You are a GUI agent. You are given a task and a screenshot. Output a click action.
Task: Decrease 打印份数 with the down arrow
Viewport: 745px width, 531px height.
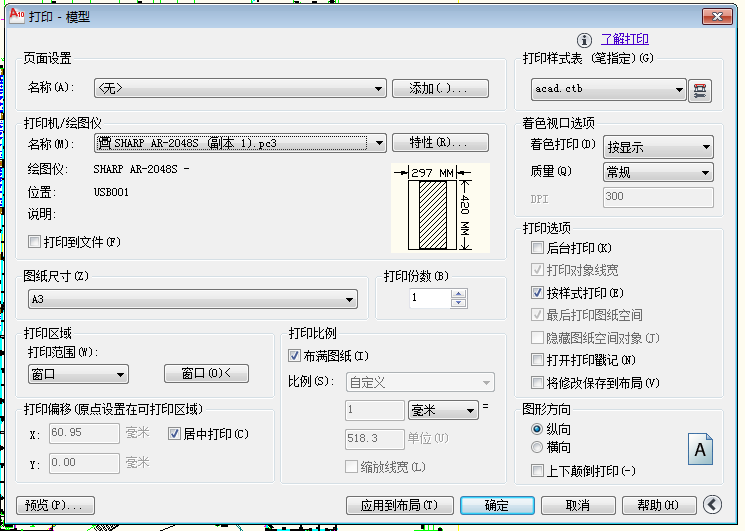coord(458,303)
